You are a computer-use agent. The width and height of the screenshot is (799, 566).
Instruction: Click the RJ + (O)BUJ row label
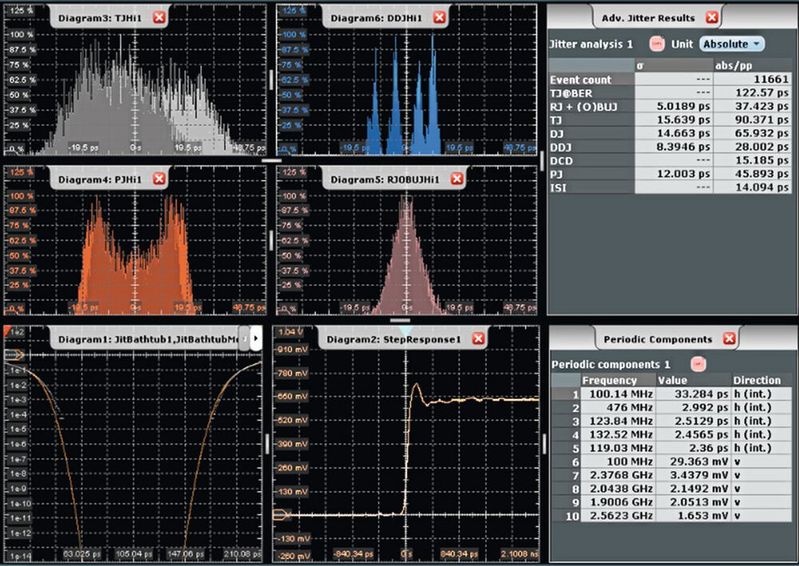tap(591, 106)
